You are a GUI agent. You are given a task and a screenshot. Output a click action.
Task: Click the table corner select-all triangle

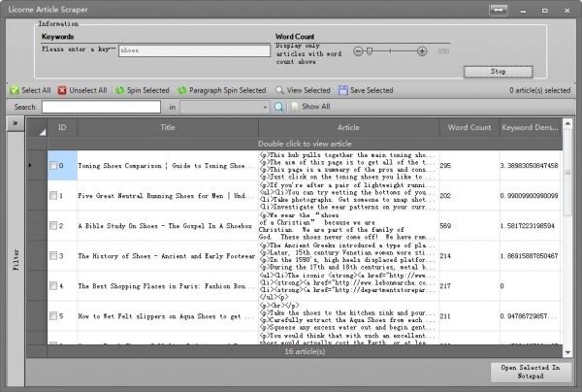click(43, 132)
